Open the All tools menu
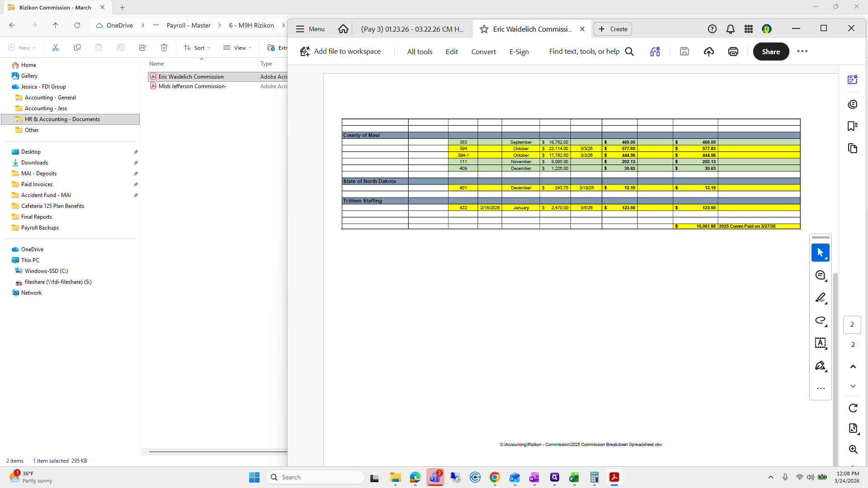The width and height of the screenshot is (868, 488). click(420, 52)
